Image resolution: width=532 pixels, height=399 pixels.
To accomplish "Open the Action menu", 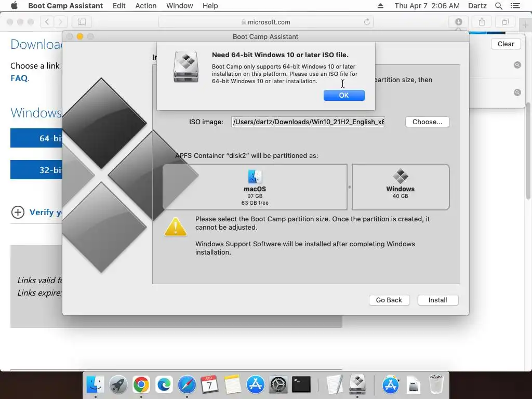I will coord(146,6).
